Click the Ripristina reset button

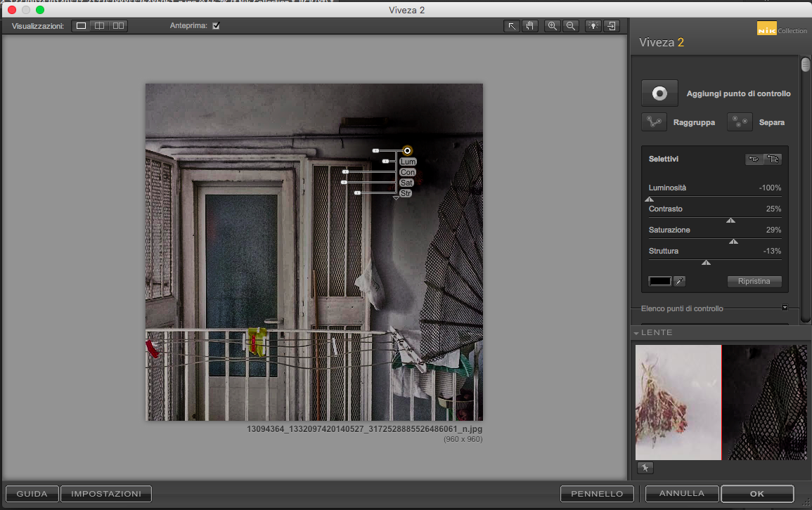(x=754, y=281)
